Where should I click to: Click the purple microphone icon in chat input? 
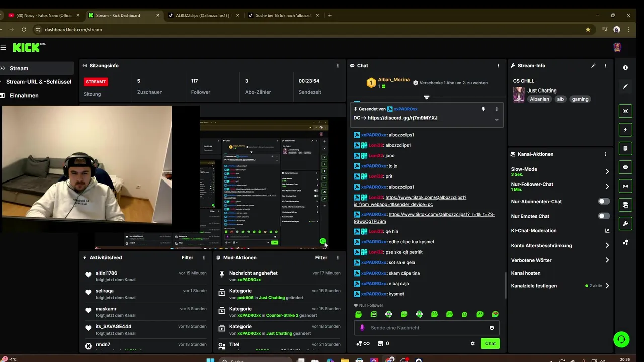pos(362,328)
